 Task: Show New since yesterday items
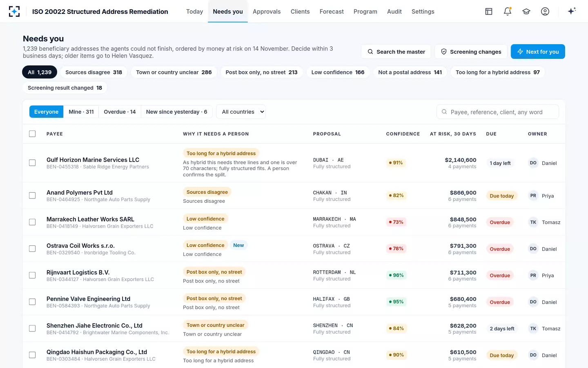coord(176,112)
